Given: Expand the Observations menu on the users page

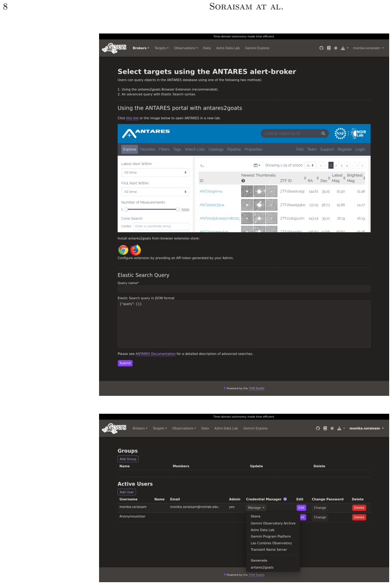Looking at the screenshot, I should 184,428.
